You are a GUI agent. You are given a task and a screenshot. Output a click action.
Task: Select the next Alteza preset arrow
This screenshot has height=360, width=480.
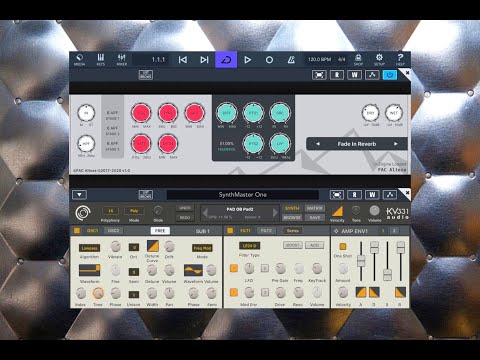click(x=396, y=144)
